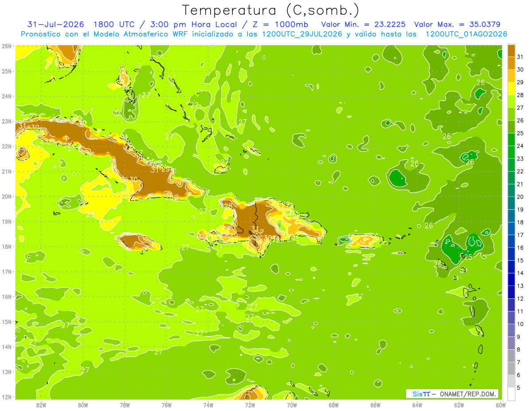532x411 pixels.
Task: Click the "16N" latitude axis label
Action: (7, 297)
